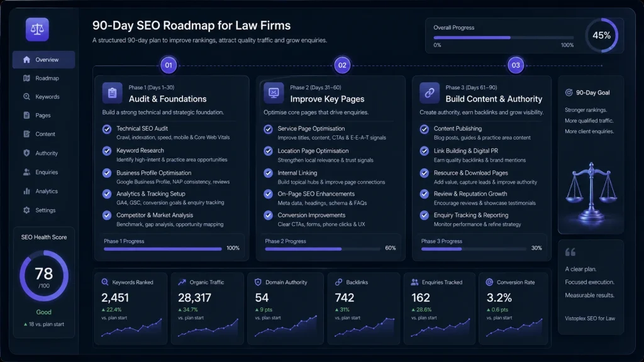This screenshot has width=644, height=362.
Task: Click the Review & Reputation Growth task
Action: point(485,198)
